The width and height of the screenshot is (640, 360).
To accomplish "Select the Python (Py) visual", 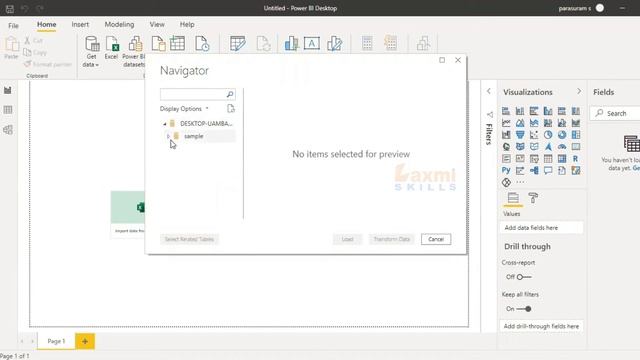I will 506,170.
